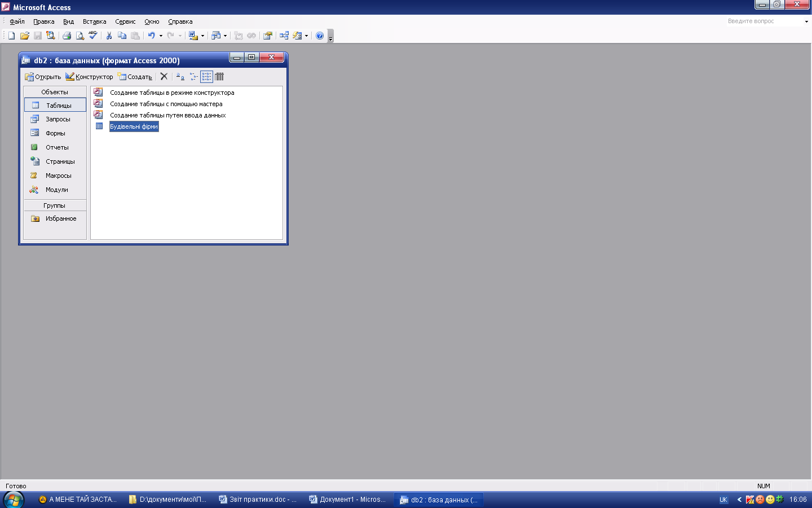Click the Введите вопрос help field

click(764, 21)
